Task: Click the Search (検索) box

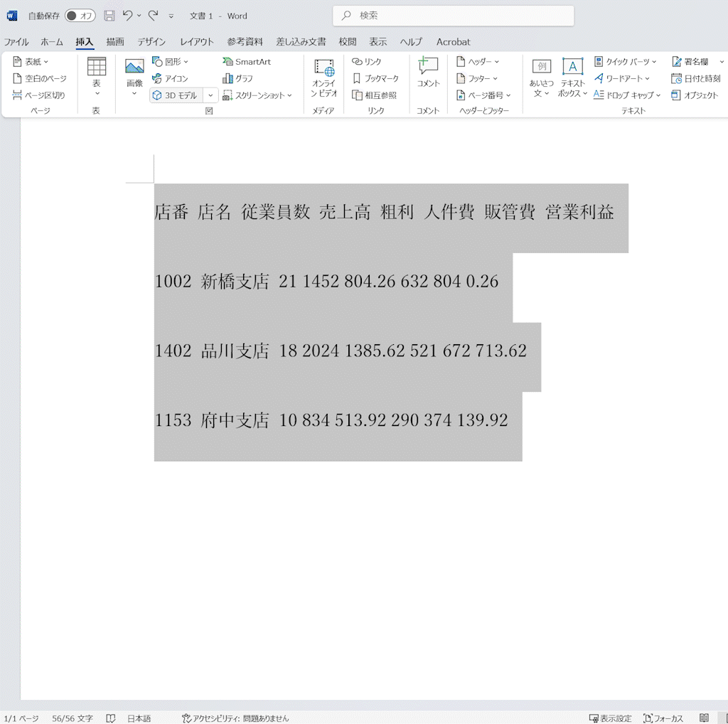Action: [453, 16]
